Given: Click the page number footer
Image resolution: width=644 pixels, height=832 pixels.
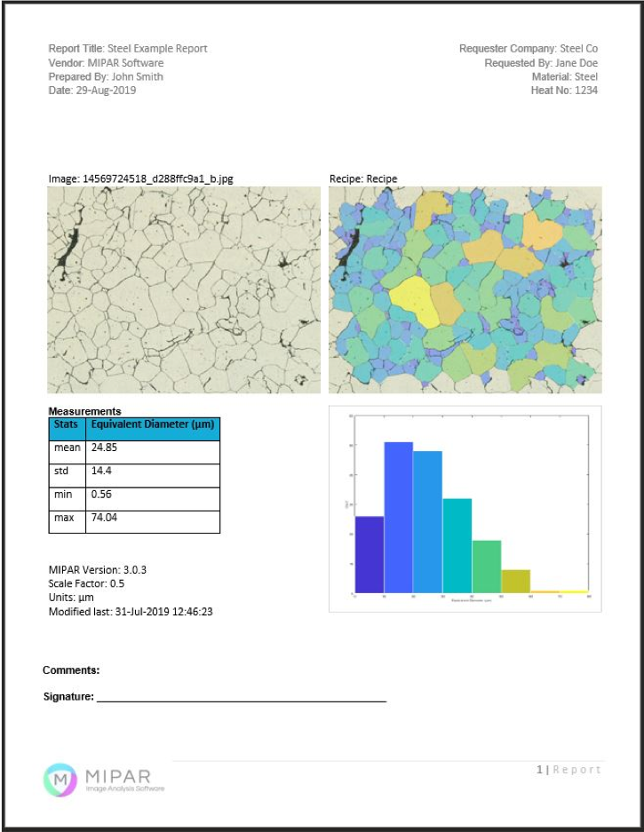Looking at the screenshot, I should (568, 770).
